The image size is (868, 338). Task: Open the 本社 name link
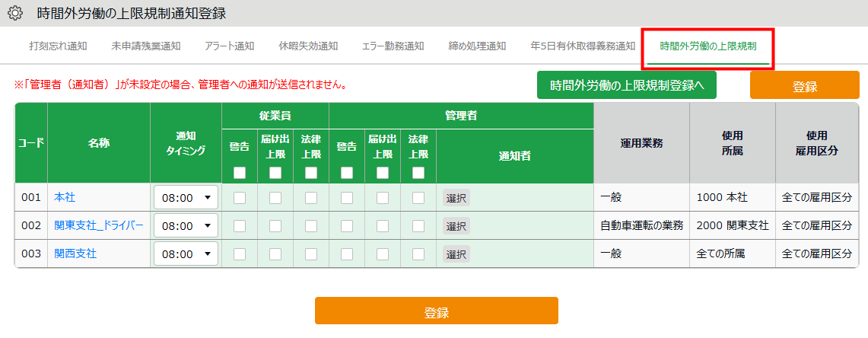[x=65, y=196]
